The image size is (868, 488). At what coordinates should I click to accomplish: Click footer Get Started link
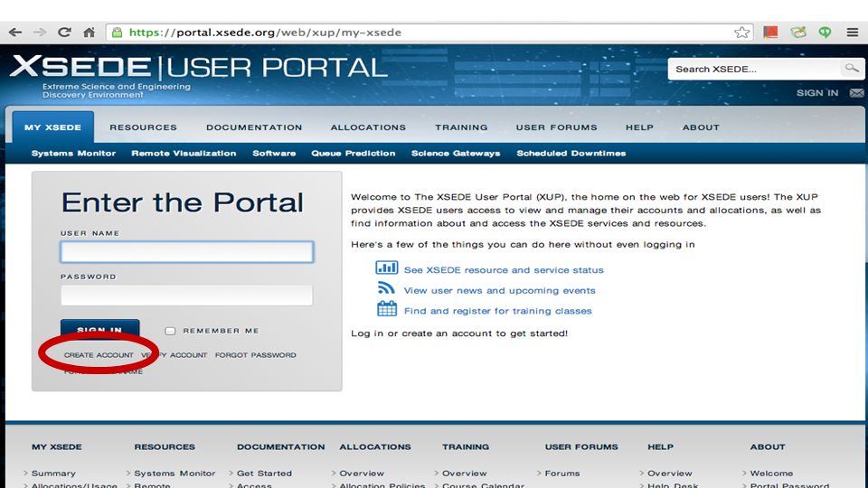click(x=264, y=473)
